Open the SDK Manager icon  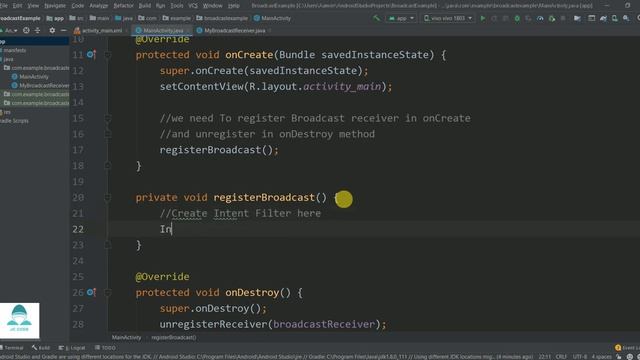tap(626, 18)
